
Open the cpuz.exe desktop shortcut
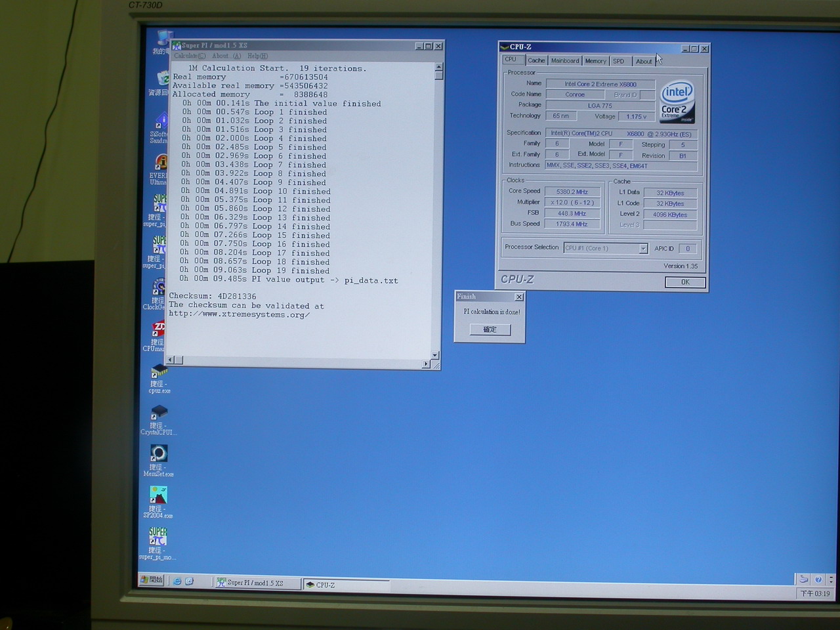159,379
